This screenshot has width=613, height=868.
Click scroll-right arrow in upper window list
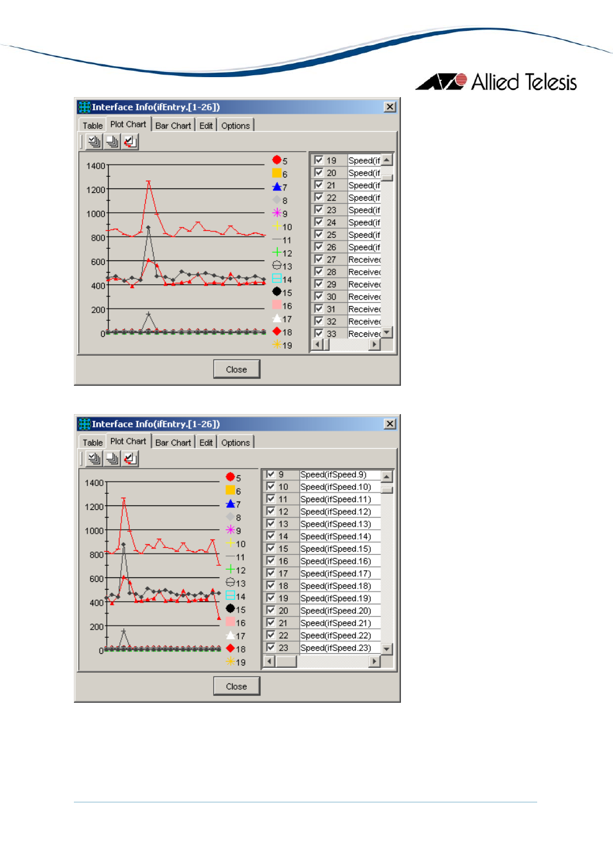tap(375, 345)
